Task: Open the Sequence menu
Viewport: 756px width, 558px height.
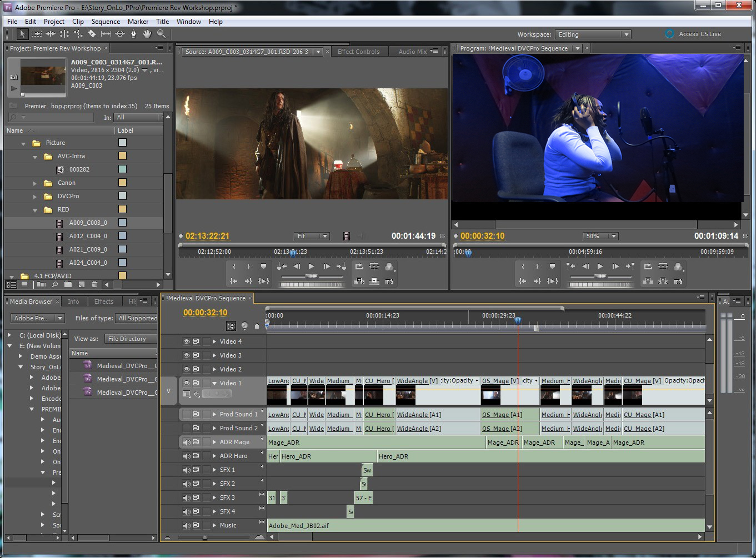Action: pyautogui.click(x=106, y=22)
